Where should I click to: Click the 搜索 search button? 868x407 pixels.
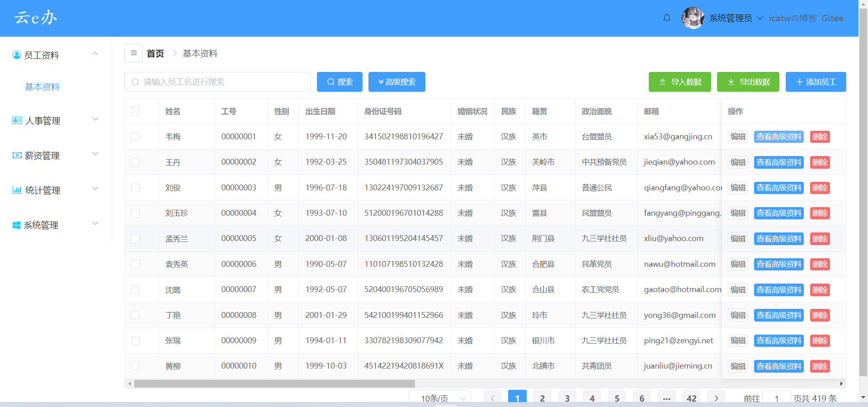pyautogui.click(x=340, y=82)
